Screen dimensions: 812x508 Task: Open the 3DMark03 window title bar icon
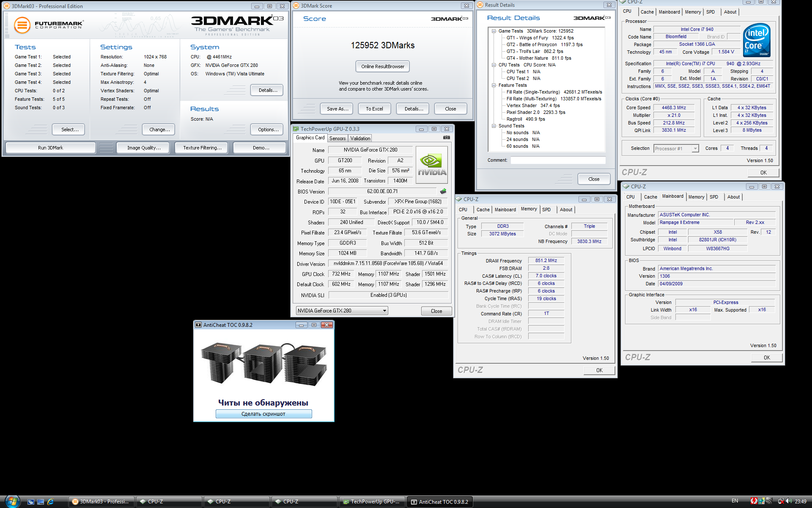coord(7,6)
